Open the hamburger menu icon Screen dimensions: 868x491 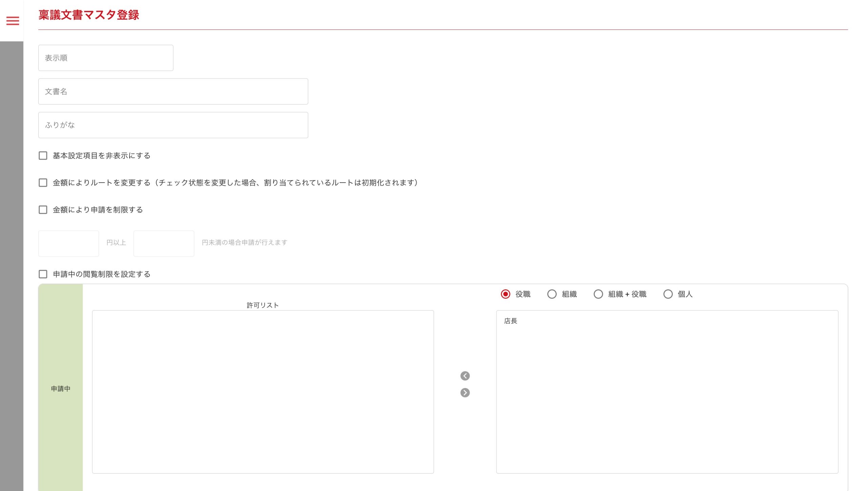point(13,21)
